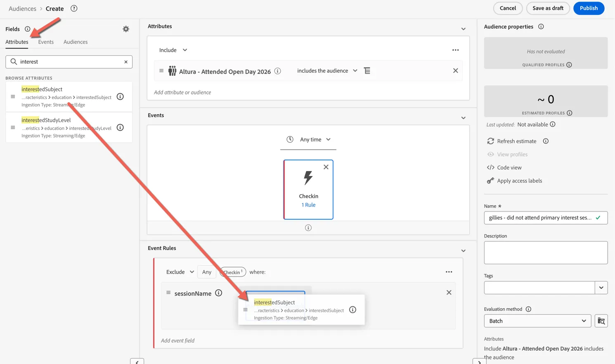Show info for interestedStudyLevel attribute
Viewport: 615px width, 364px height.
tap(120, 127)
